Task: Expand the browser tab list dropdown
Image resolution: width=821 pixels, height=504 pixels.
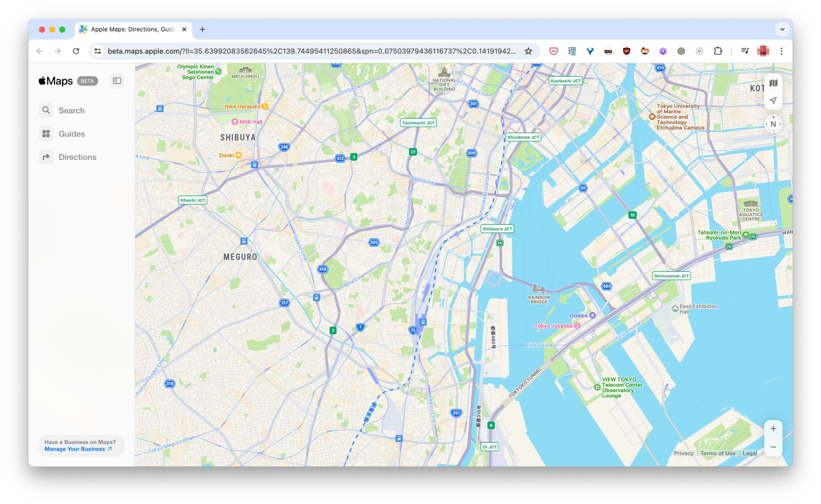Action: [782, 29]
